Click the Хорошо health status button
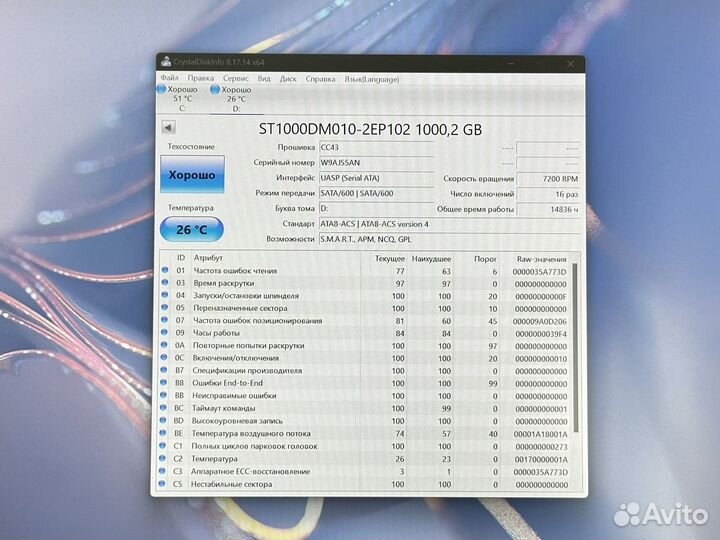This screenshot has height=540, width=720. [x=192, y=174]
